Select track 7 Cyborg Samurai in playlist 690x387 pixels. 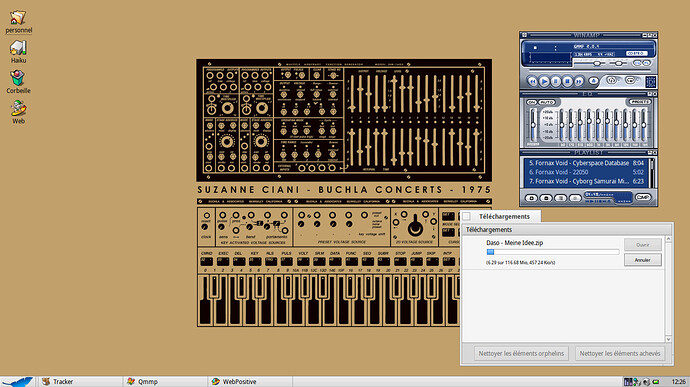pyautogui.click(x=587, y=181)
